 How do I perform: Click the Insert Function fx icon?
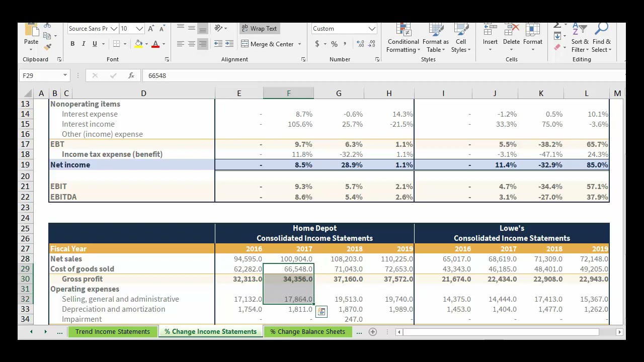point(131,75)
